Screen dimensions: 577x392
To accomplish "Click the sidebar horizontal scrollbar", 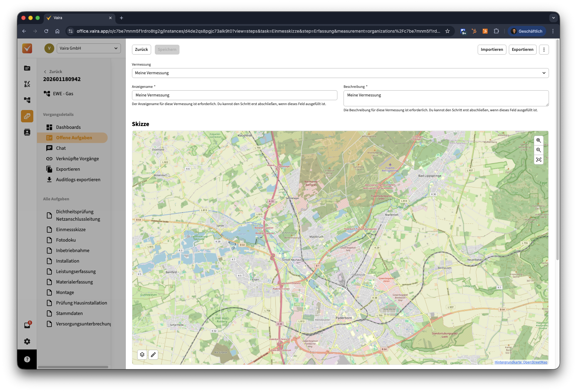I will tap(73, 367).
